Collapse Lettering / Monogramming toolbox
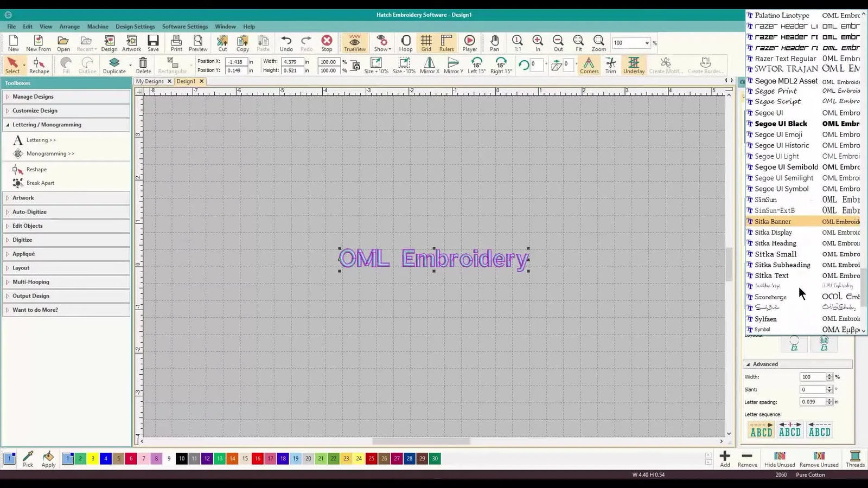This screenshot has height=488, width=868. [66, 125]
